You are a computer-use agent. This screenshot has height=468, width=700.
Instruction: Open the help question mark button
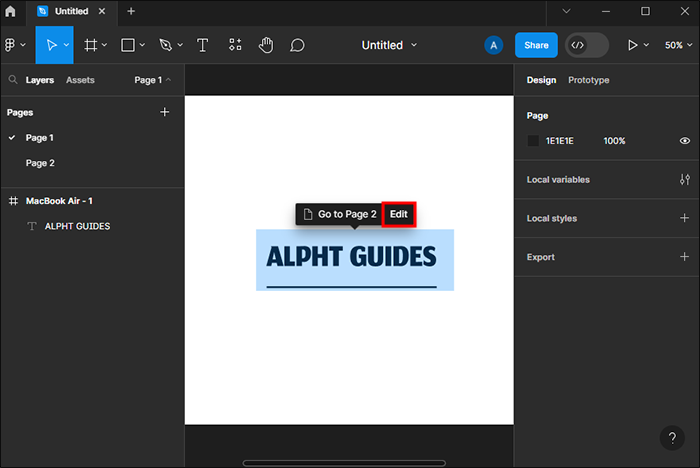click(671, 438)
